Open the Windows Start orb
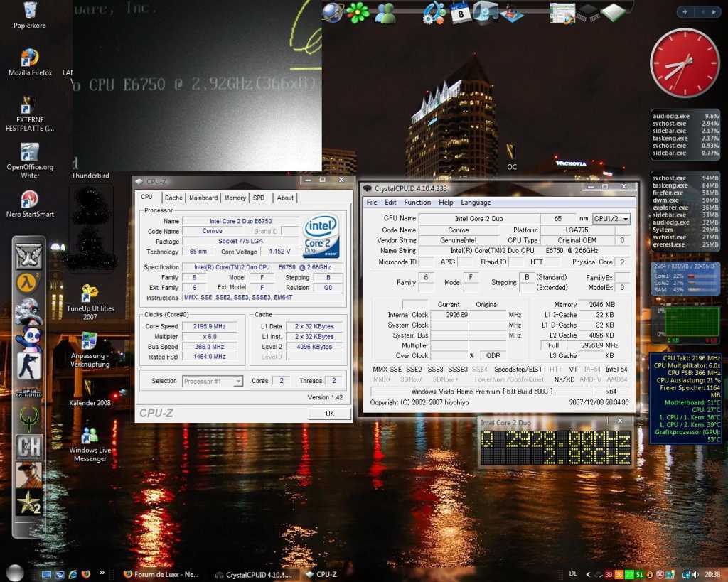 click(15, 573)
